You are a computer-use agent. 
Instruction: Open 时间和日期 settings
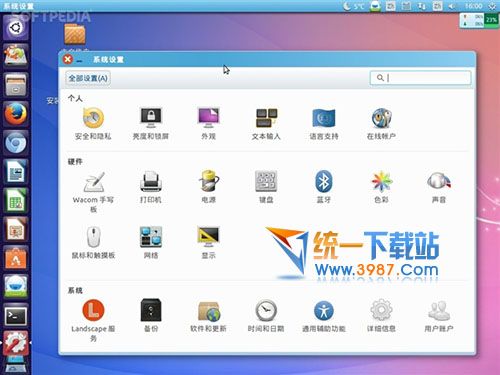pos(266,316)
